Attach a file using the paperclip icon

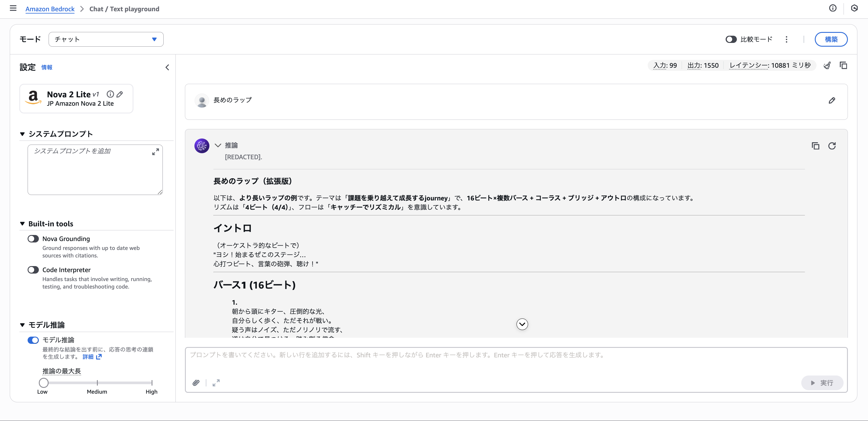(196, 383)
